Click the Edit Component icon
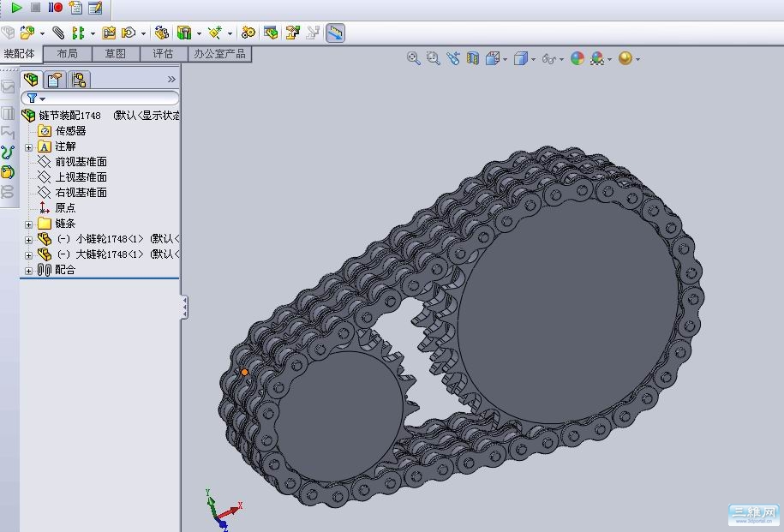784x532 pixels. pyautogui.click(x=8, y=33)
